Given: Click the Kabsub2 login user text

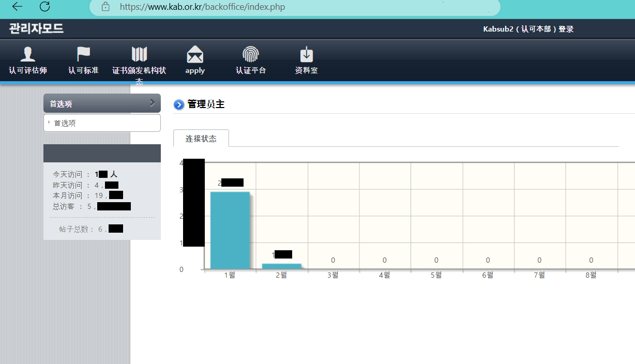Looking at the screenshot, I should click(528, 29).
